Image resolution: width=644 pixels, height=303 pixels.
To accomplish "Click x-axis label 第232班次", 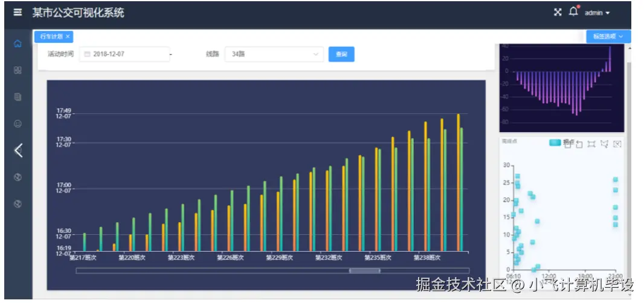I will (x=329, y=258).
